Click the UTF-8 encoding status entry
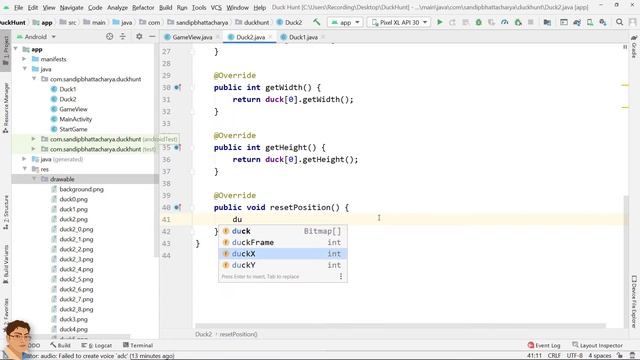This screenshot has width=640, height=360. click(x=574, y=356)
